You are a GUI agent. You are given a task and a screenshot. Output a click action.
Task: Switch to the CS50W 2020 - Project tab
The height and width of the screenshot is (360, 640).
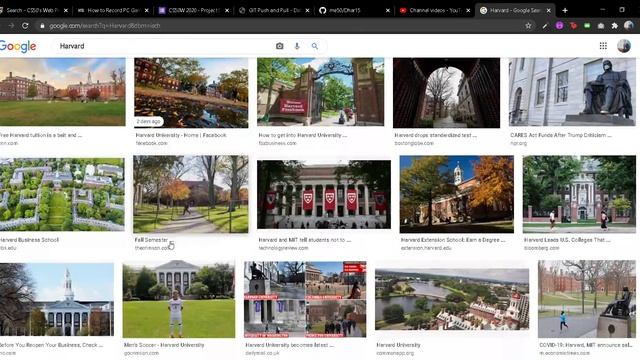click(194, 10)
